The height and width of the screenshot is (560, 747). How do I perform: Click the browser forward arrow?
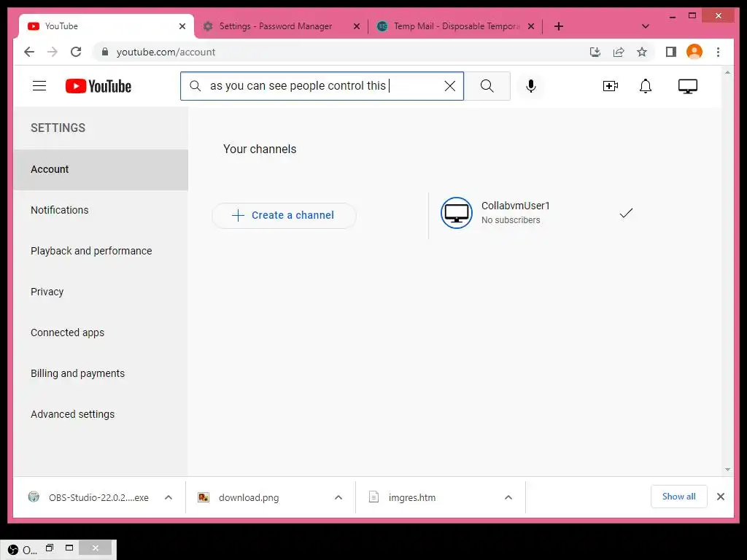click(x=53, y=52)
